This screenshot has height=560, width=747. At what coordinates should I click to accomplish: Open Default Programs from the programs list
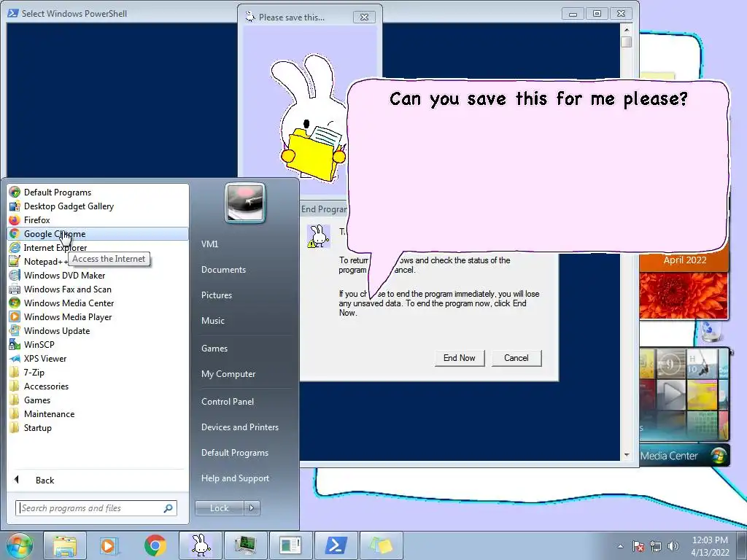(98, 192)
